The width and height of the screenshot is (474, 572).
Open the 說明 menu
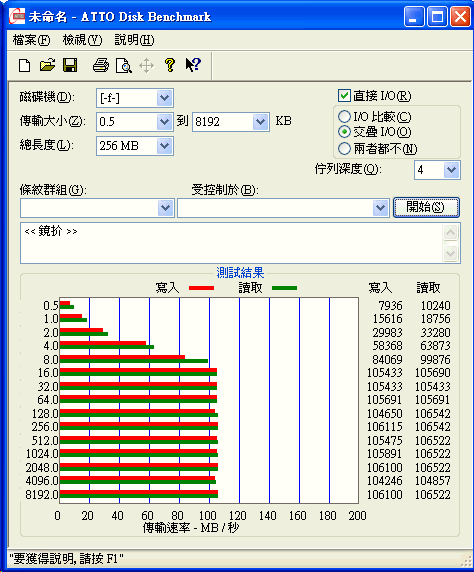134,40
